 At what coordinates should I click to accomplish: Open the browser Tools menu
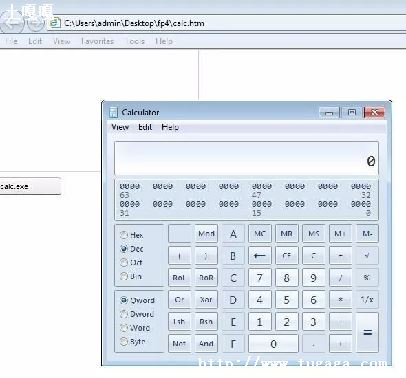coord(136,41)
